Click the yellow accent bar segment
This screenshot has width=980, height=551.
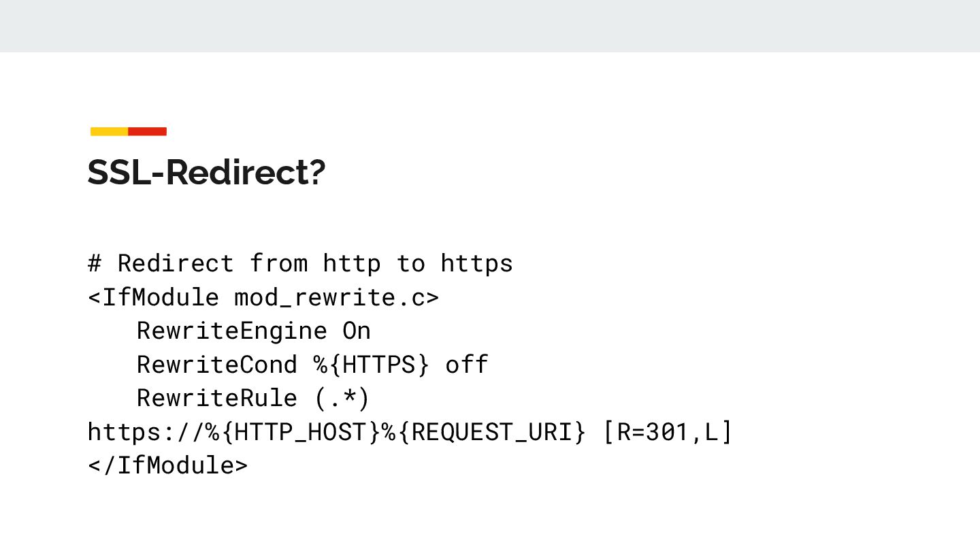(x=110, y=131)
